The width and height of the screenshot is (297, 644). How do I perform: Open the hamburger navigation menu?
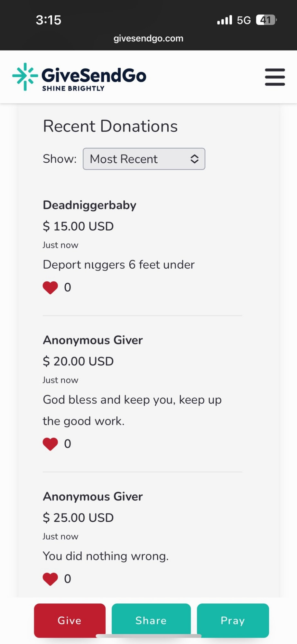click(275, 77)
